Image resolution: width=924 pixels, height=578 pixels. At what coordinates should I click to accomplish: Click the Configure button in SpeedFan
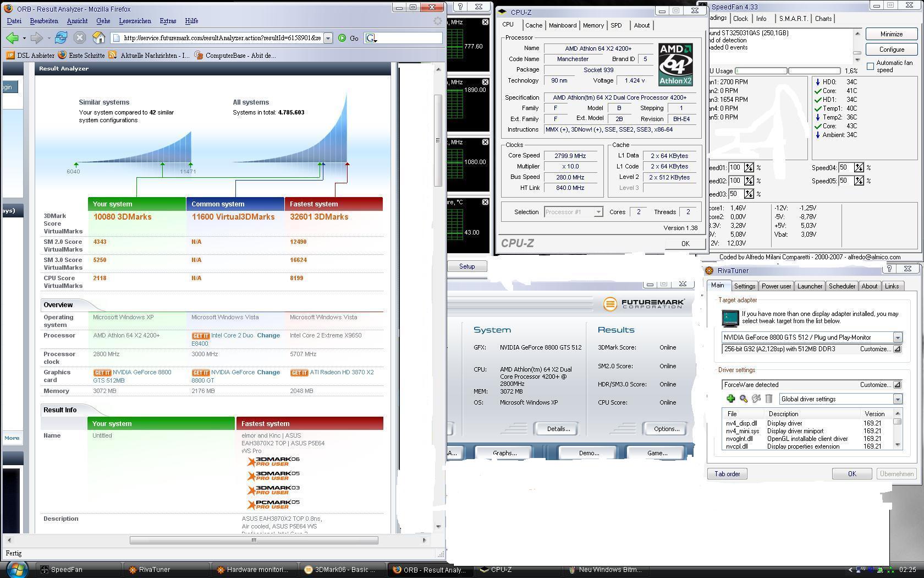pyautogui.click(x=892, y=50)
